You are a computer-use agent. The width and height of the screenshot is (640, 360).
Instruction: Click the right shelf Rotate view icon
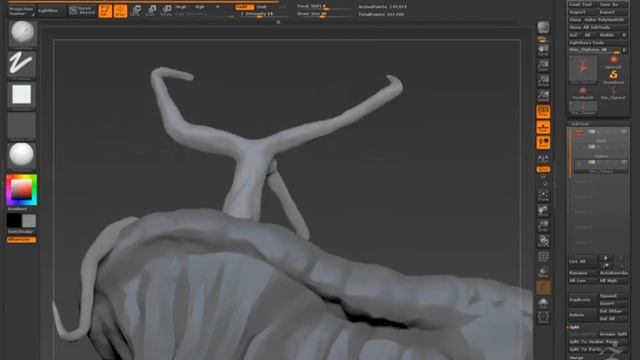pyautogui.click(x=543, y=241)
